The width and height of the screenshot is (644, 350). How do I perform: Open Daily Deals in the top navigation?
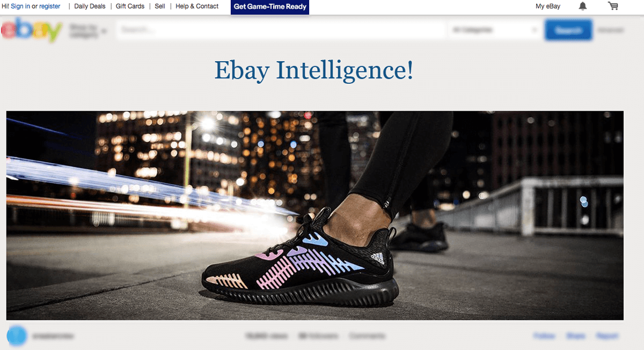tap(90, 6)
